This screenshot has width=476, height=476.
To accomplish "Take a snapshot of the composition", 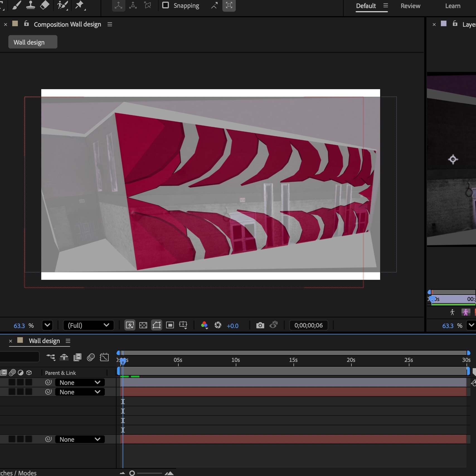I will coord(260,325).
